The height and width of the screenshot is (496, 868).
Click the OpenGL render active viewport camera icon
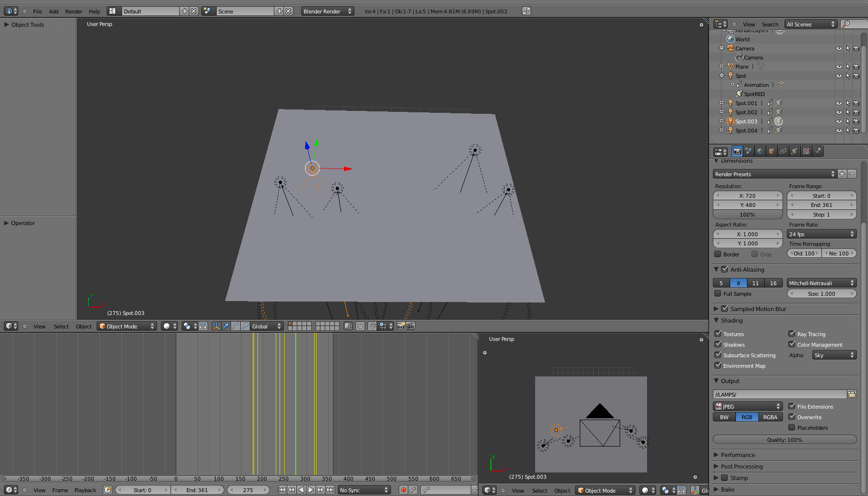401,327
